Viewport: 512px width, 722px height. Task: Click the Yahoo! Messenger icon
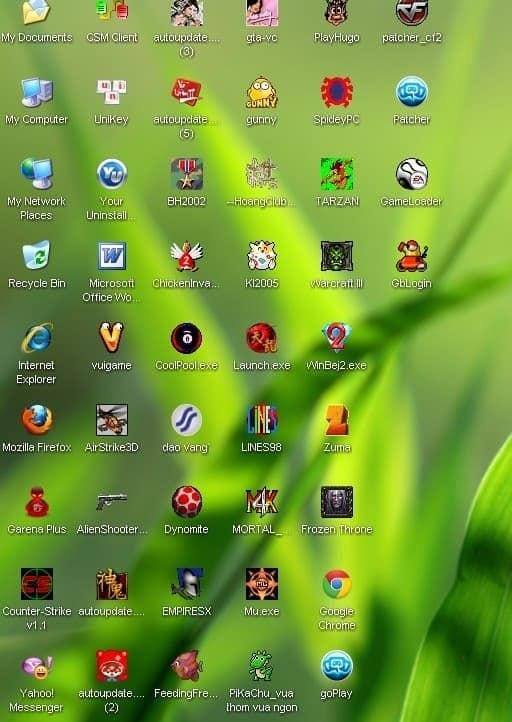pos(36,666)
